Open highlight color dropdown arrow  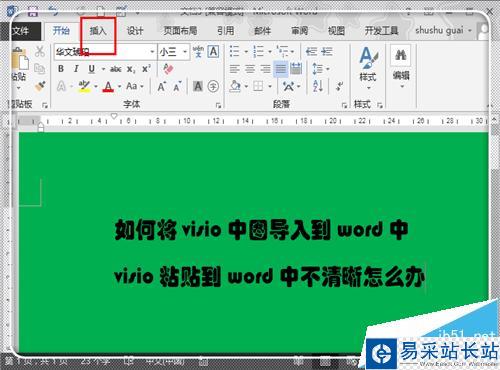pos(96,87)
